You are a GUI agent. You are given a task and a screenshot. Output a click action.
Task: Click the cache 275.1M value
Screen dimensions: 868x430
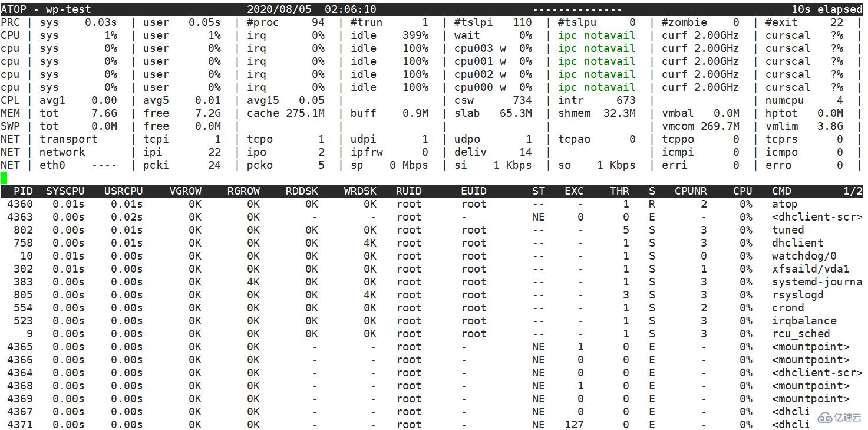click(305, 113)
